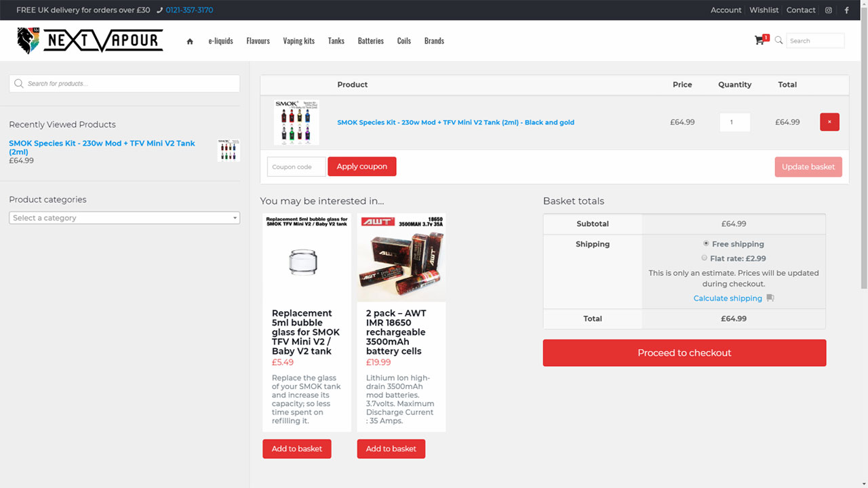Open the Tanks menu
This screenshot has width=868, height=488.
pos(336,41)
